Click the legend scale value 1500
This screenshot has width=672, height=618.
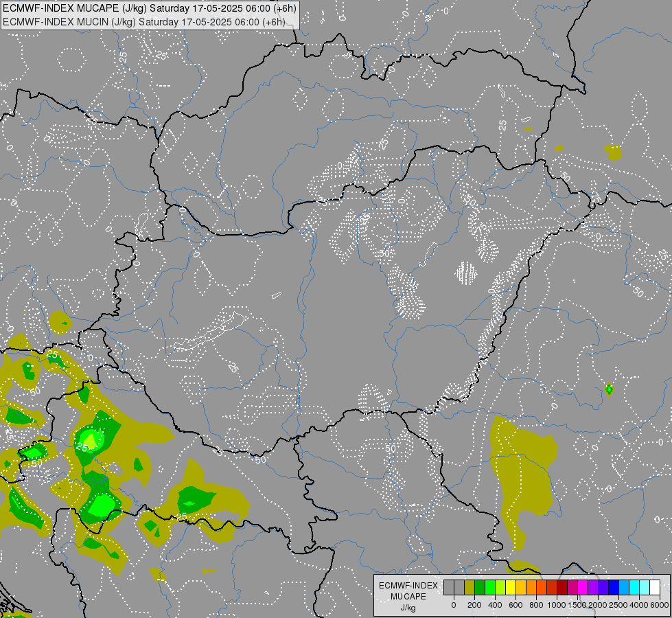pos(577,605)
